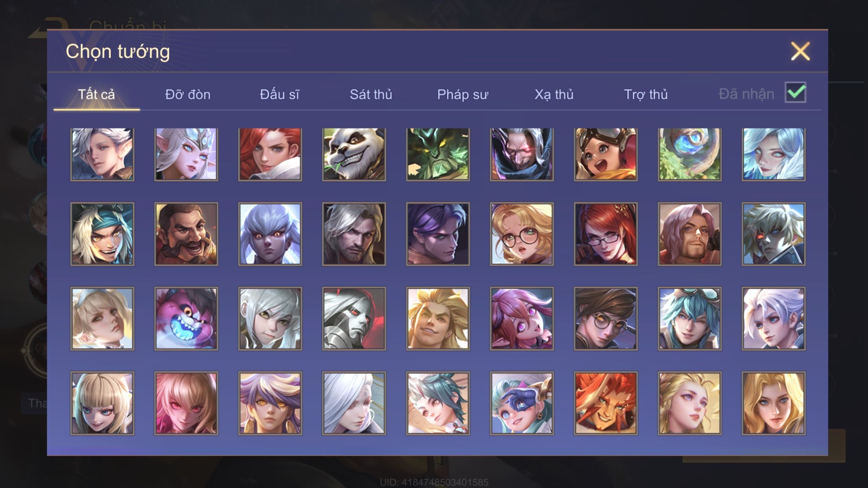Select the panda hero portrait
Screen dimensions: 868x488
click(x=354, y=154)
